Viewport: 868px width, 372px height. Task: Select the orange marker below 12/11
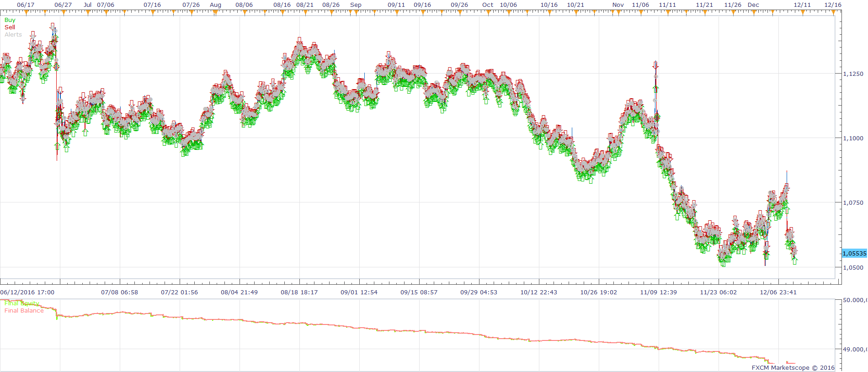pyautogui.click(x=802, y=12)
